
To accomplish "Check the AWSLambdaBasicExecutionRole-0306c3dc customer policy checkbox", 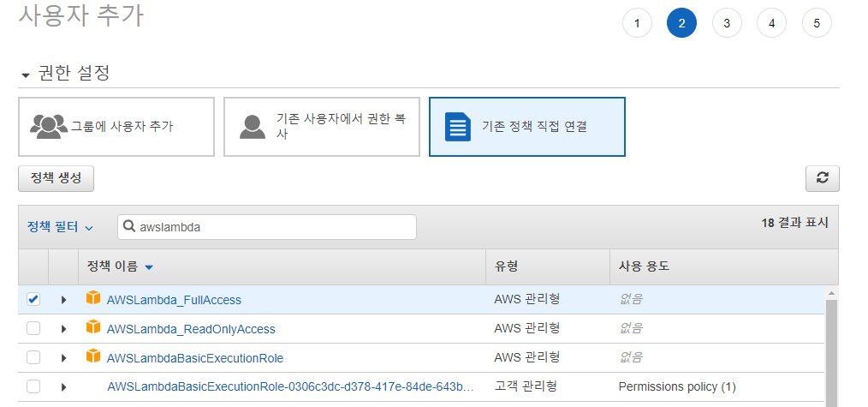I will [x=33, y=386].
